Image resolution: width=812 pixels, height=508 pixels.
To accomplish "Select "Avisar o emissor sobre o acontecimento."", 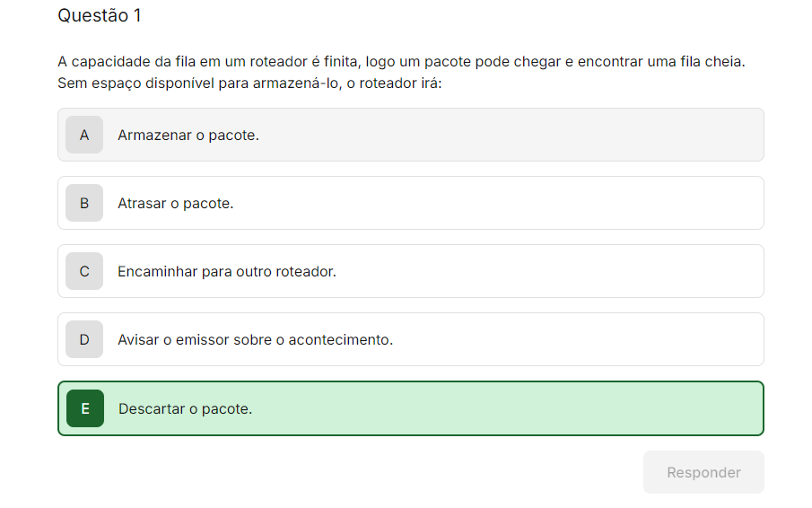I will tap(411, 339).
